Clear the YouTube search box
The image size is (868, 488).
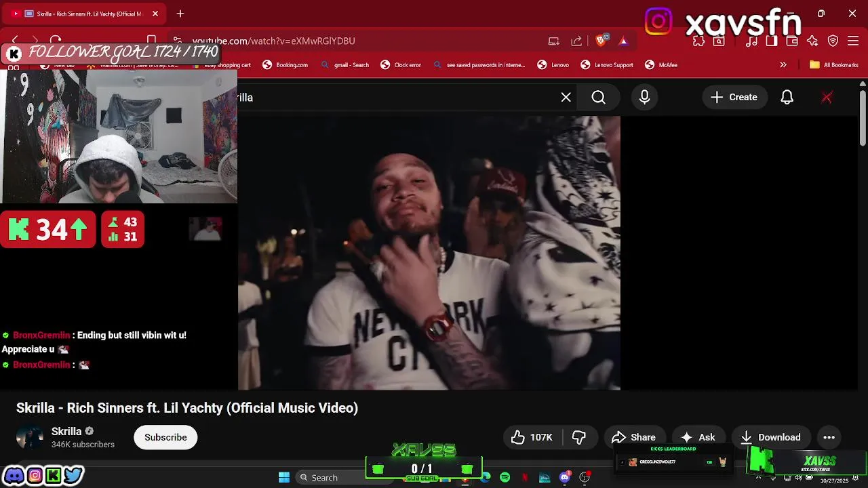[566, 97]
